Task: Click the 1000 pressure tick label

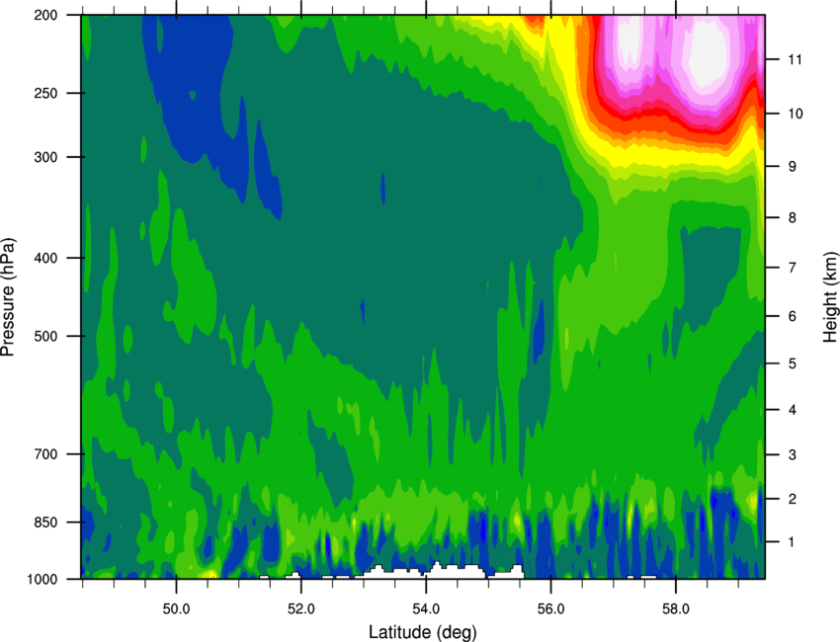Action: (x=42, y=580)
